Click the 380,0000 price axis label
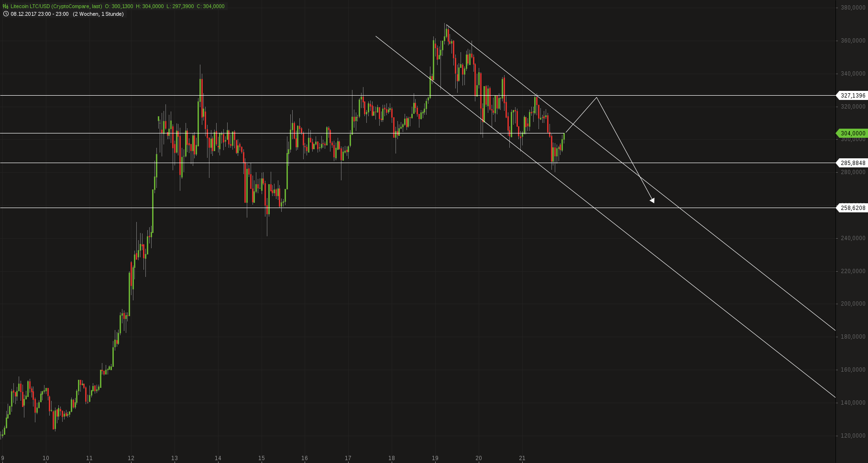The height and width of the screenshot is (463, 868). coord(853,8)
